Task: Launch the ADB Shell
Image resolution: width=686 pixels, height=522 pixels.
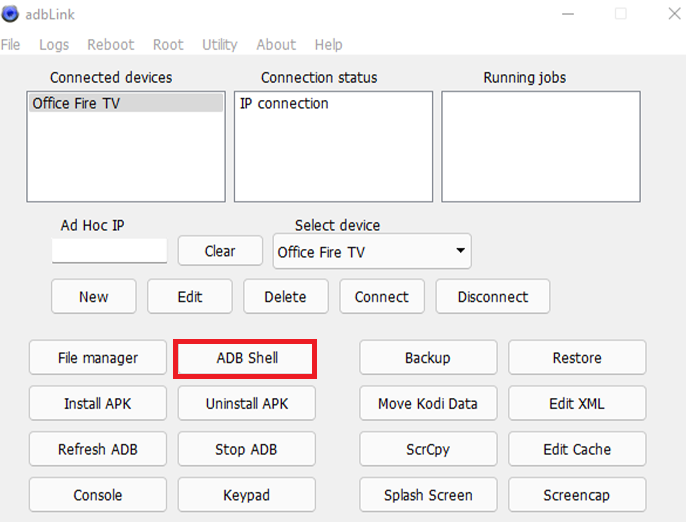Action: [247, 358]
